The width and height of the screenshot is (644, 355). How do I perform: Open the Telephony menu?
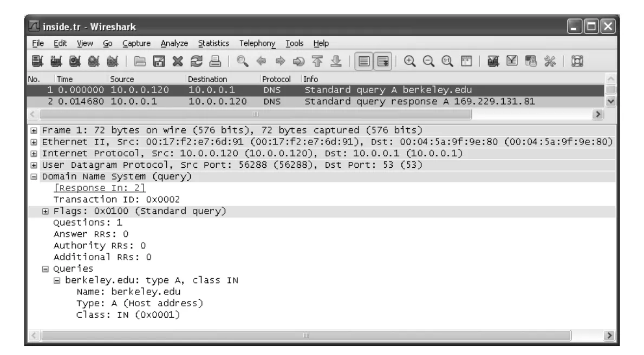[257, 43]
